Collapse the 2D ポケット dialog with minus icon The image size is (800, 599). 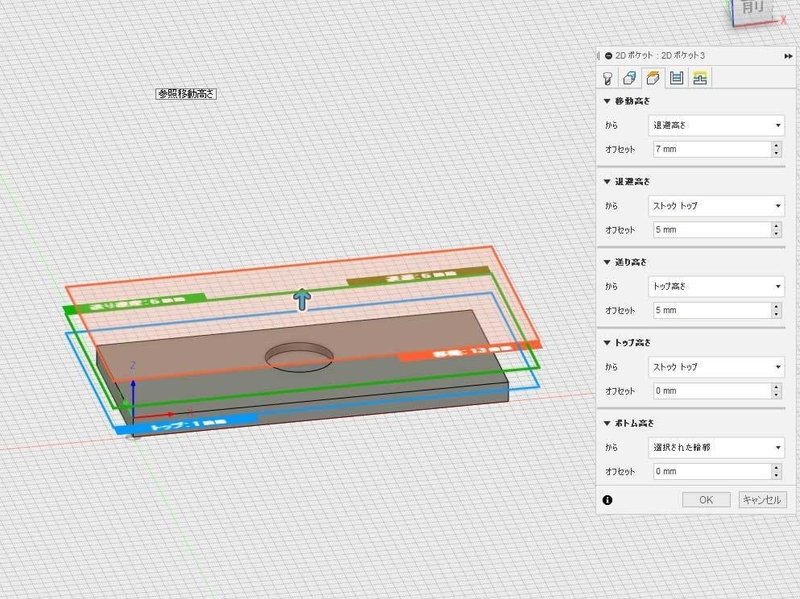(608, 56)
